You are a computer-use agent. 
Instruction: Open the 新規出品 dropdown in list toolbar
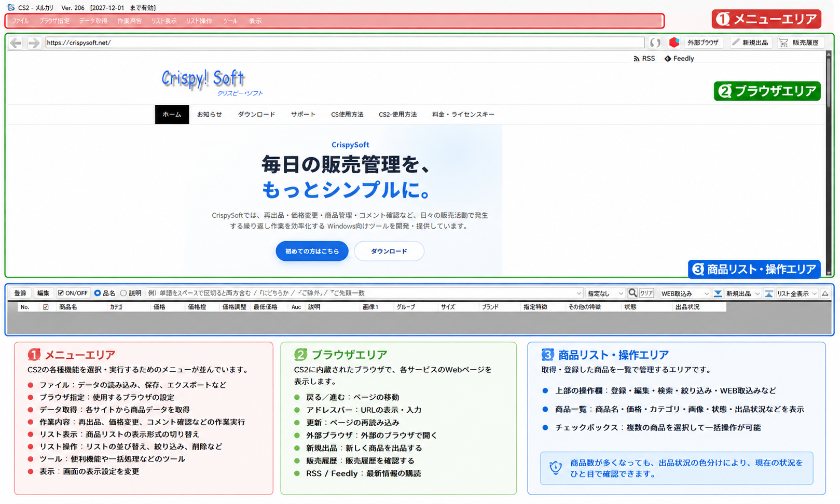[x=743, y=293]
